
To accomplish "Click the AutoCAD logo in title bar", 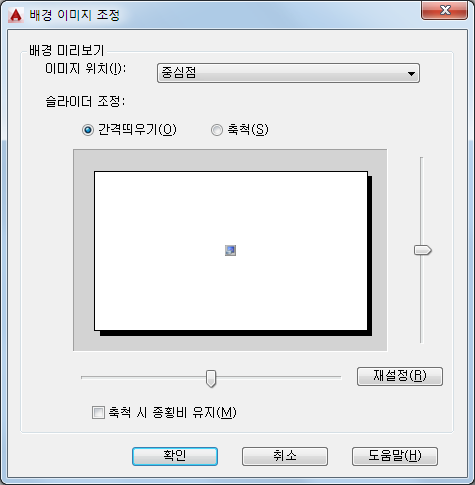I will [x=16, y=15].
